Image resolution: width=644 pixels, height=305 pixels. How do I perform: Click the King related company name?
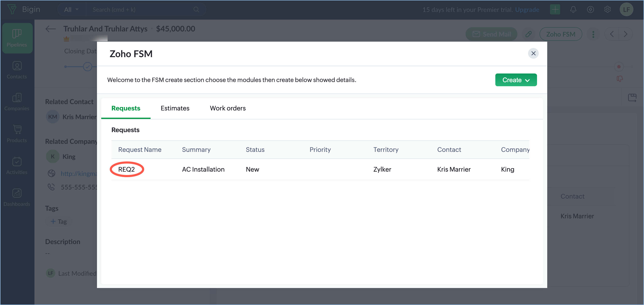[69, 157]
